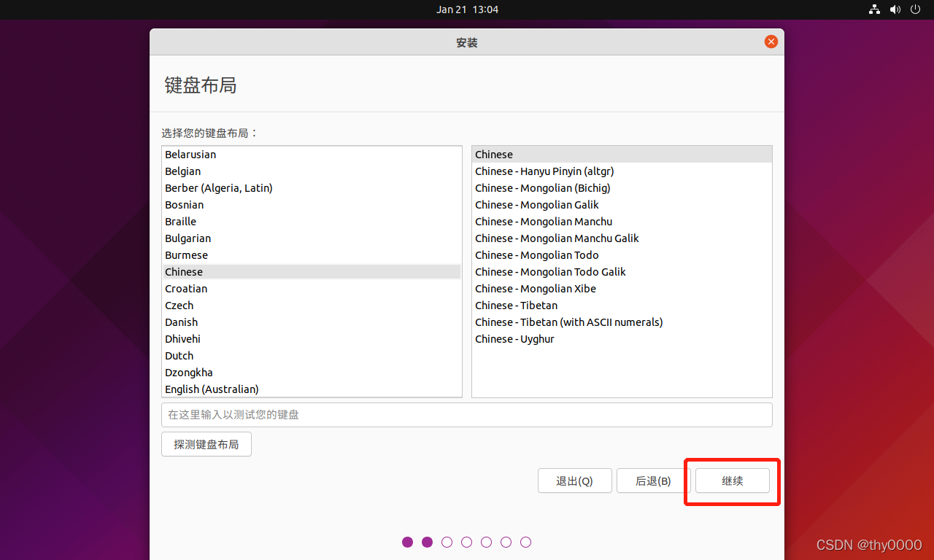Focus the keyboard test input field
The image size is (934, 560).
(x=467, y=415)
